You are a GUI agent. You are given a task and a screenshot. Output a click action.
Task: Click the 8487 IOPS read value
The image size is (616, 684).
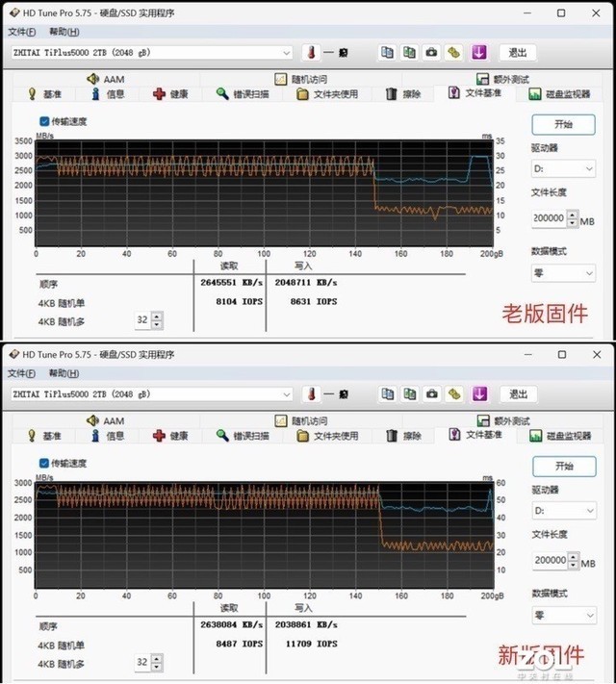[240, 644]
